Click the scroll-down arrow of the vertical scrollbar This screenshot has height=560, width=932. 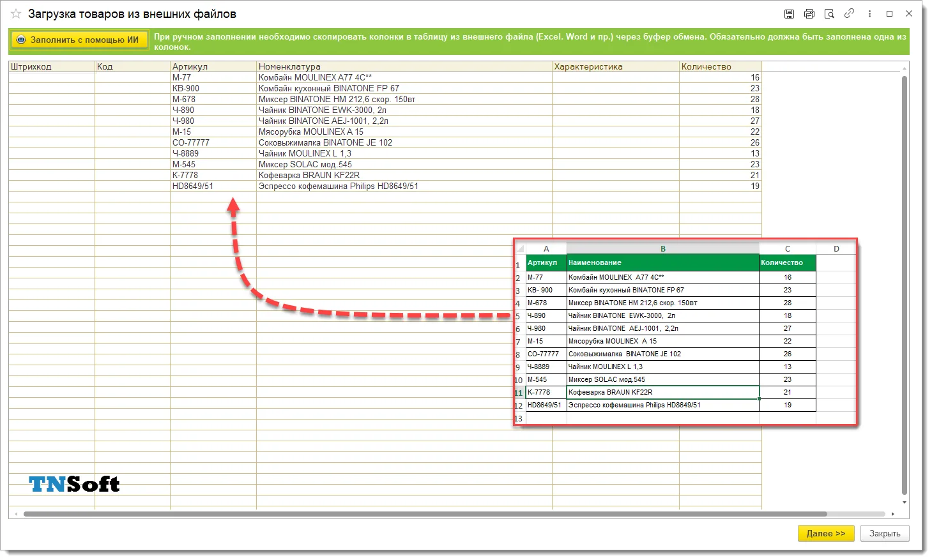point(905,503)
